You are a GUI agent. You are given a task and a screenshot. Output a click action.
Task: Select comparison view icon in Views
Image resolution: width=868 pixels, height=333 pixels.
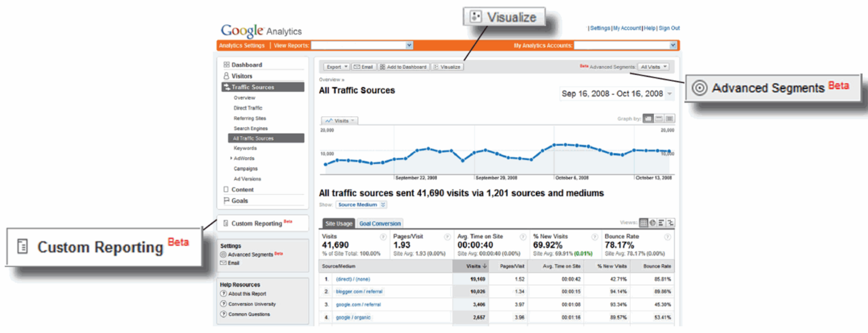[x=670, y=223]
